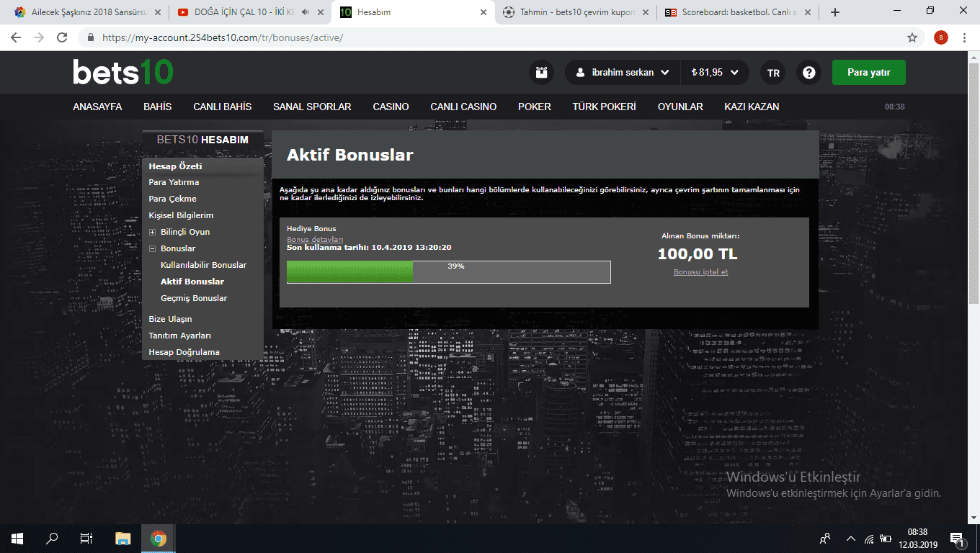
Task: Open Bonus detayları link
Action: [315, 239]
